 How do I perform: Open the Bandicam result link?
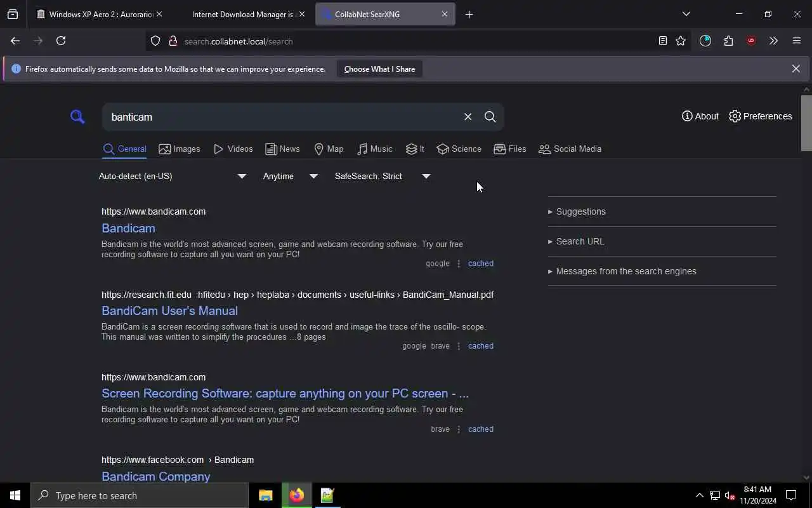pyautogui.click(x=128, y=228)
